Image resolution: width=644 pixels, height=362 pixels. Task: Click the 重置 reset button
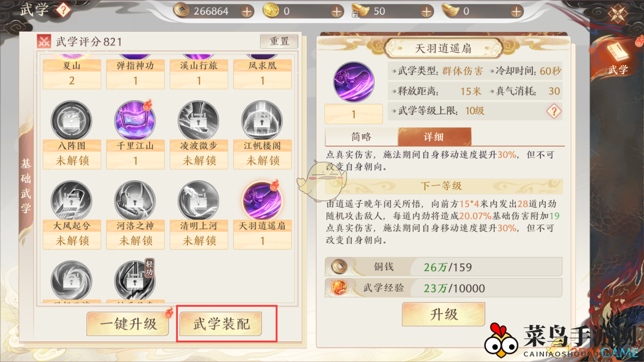(x=279, y=42)
